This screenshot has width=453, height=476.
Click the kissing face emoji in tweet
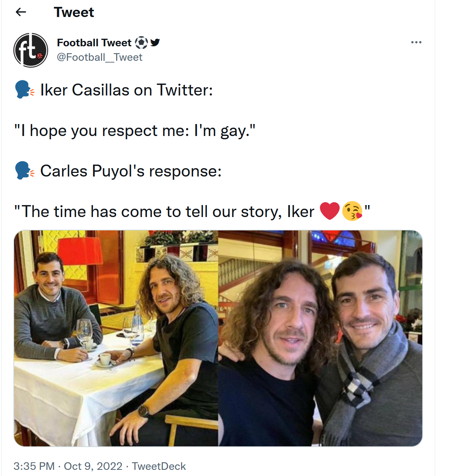tap(352, 211)
